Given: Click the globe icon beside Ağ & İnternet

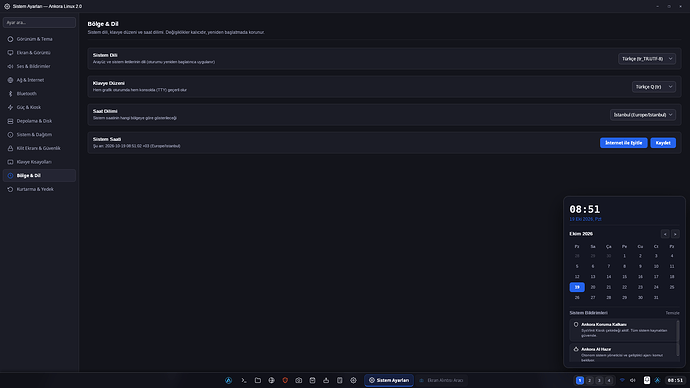Looking at the screenshot, I should pyautogui.click(x=10, y=80).
